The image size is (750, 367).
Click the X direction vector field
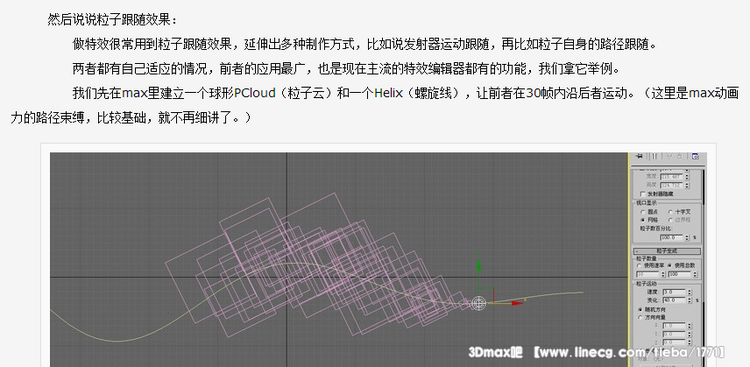[674, 326]
